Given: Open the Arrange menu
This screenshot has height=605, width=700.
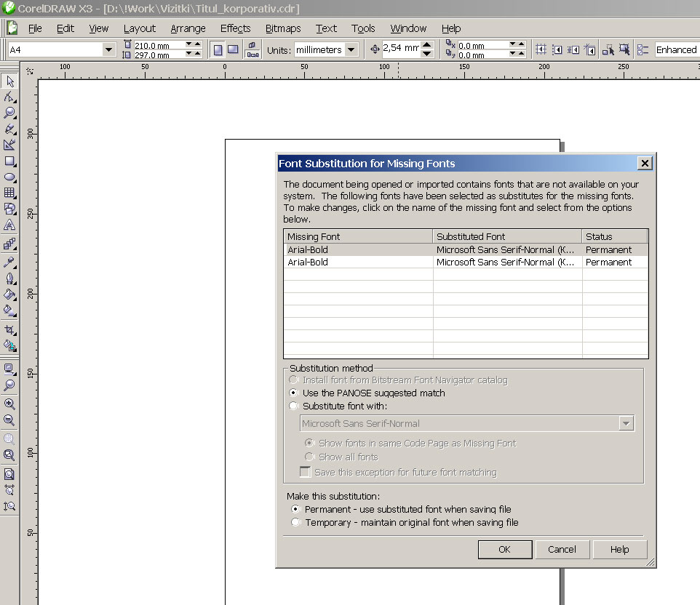Looking at the screenshot, I should point(188,28).
